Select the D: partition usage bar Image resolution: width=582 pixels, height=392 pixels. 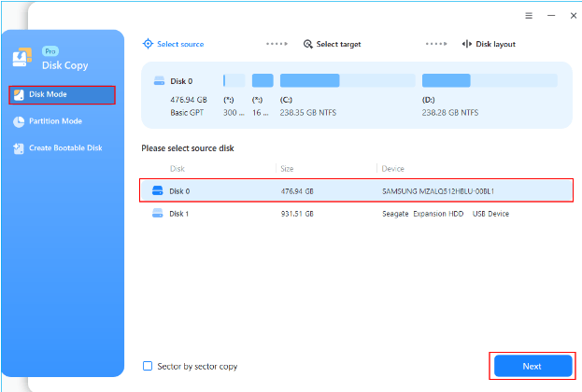(x=490, y=80)
